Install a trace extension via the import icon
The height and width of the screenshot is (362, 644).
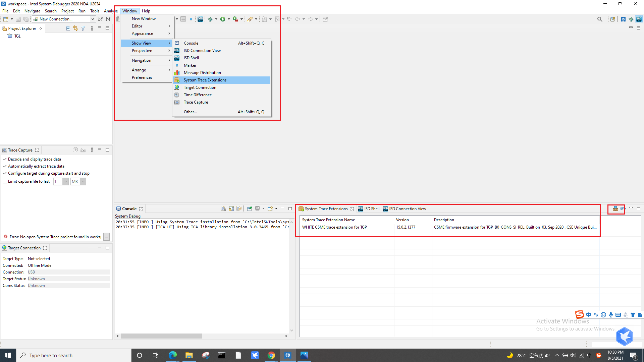(615, 208)
